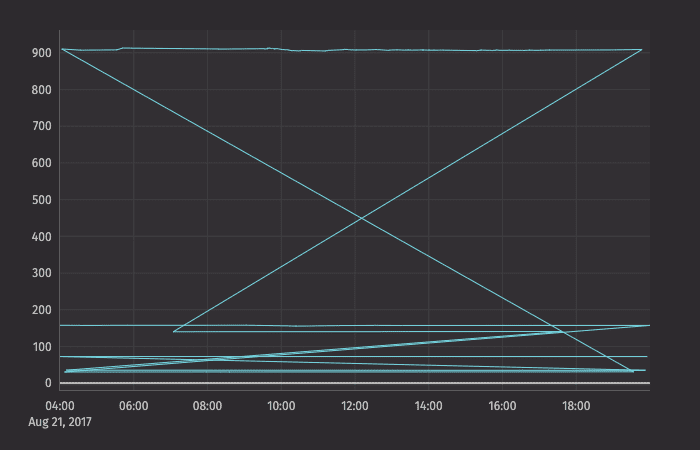700x450 pixels.
Task: Select the 14:00 time label
Action: 428,406
